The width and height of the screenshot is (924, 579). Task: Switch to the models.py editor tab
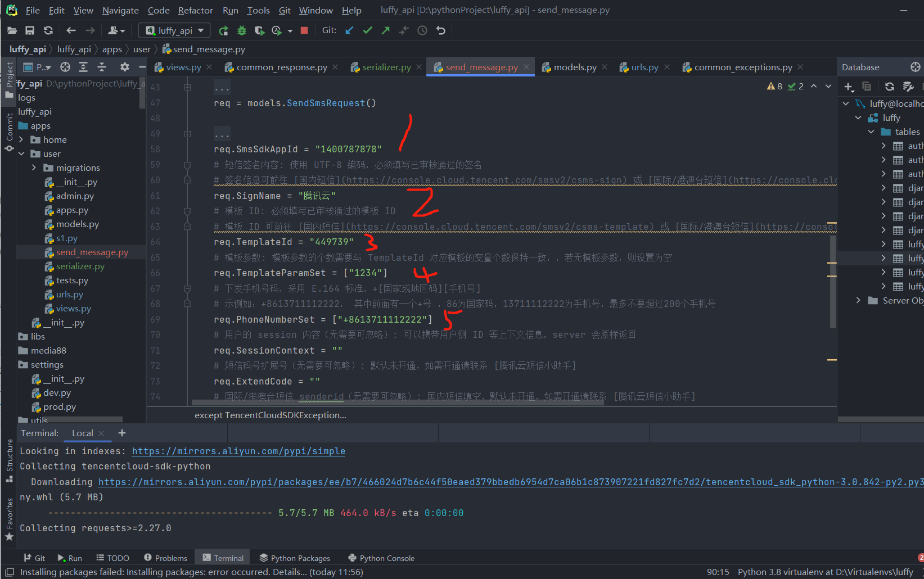click(575, 67)
